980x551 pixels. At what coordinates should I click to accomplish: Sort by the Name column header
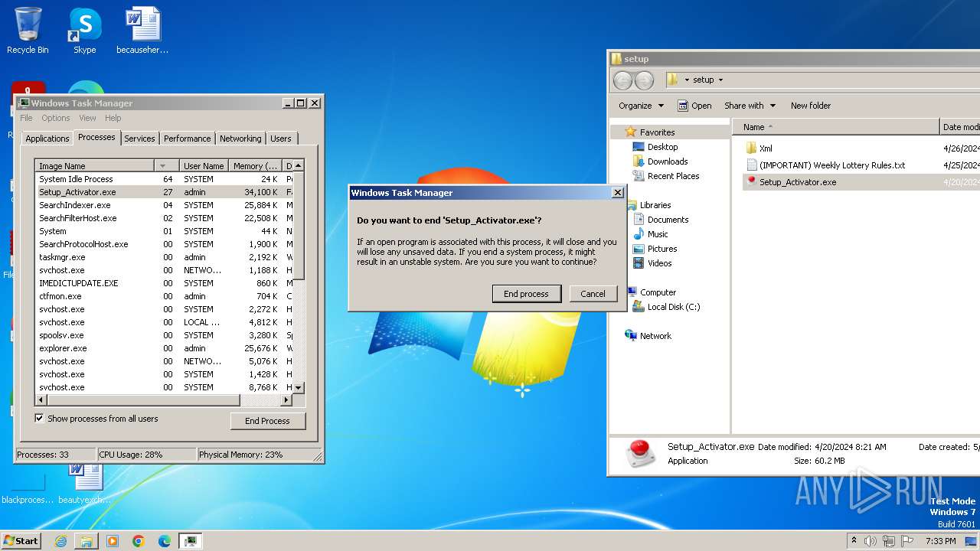835,127
